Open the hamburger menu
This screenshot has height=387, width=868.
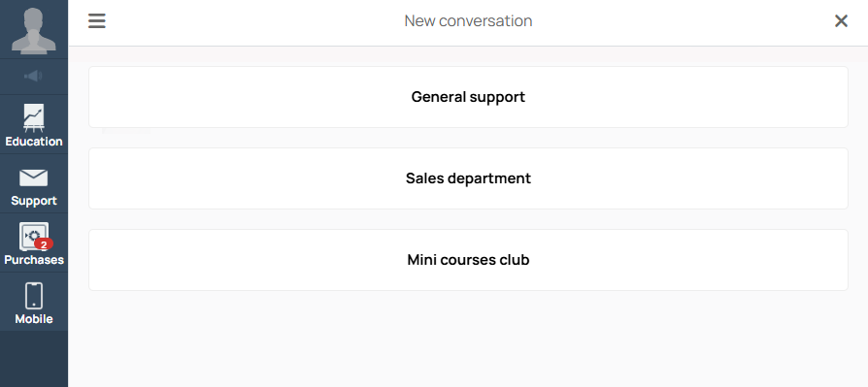click(97, 21)
